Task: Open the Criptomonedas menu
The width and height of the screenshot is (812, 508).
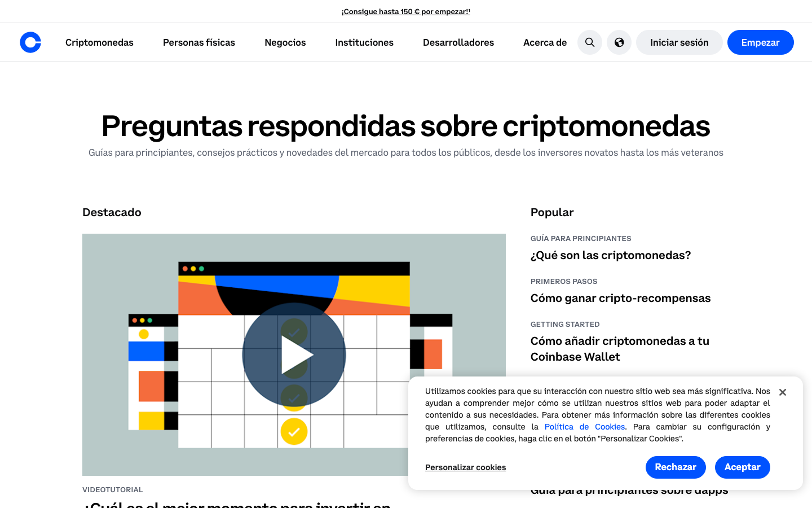Action: coord(99,42)
